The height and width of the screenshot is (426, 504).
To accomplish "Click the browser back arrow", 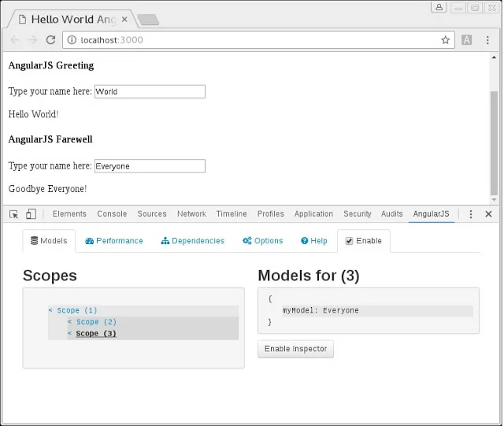I will point(15,40).
